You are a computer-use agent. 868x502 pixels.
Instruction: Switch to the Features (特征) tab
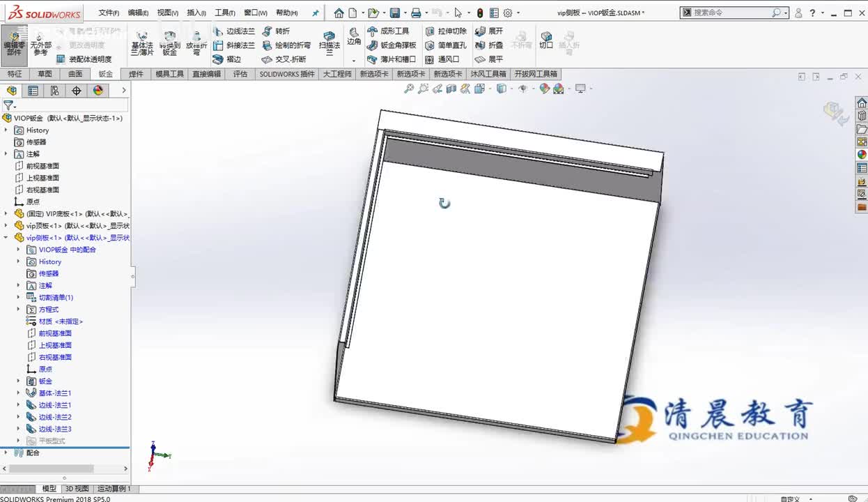pos(15,74)
